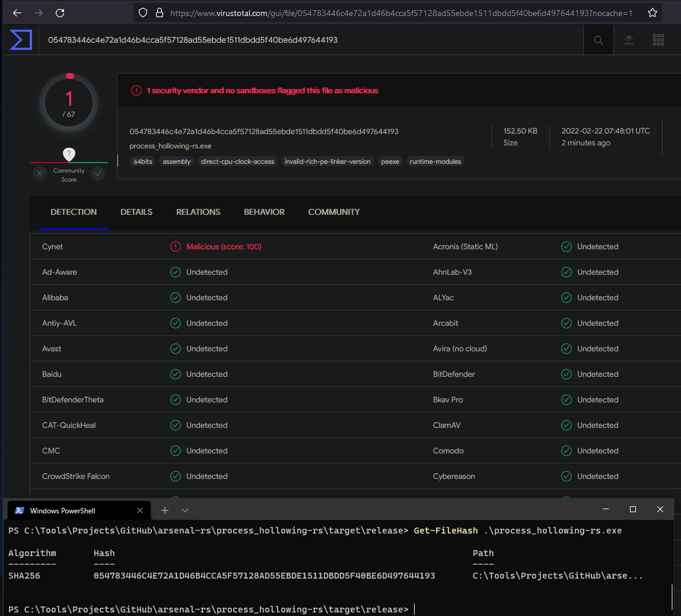Open the VirusTotal home logo
The image size is (681, 616).
(21, 40)
